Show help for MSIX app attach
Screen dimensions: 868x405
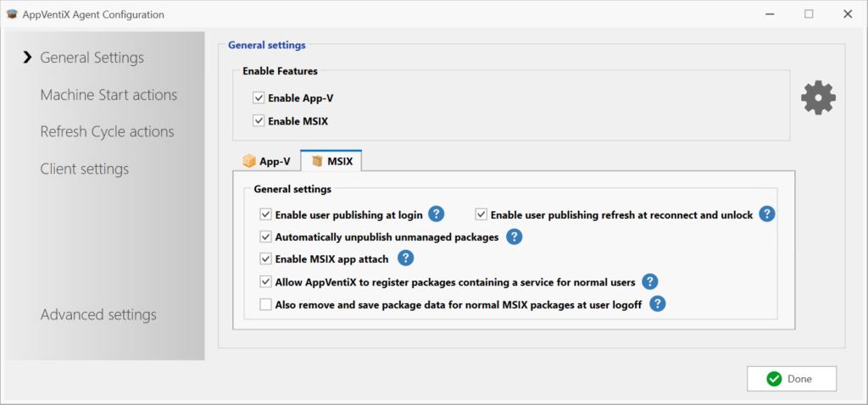click(x=405, y=259)
